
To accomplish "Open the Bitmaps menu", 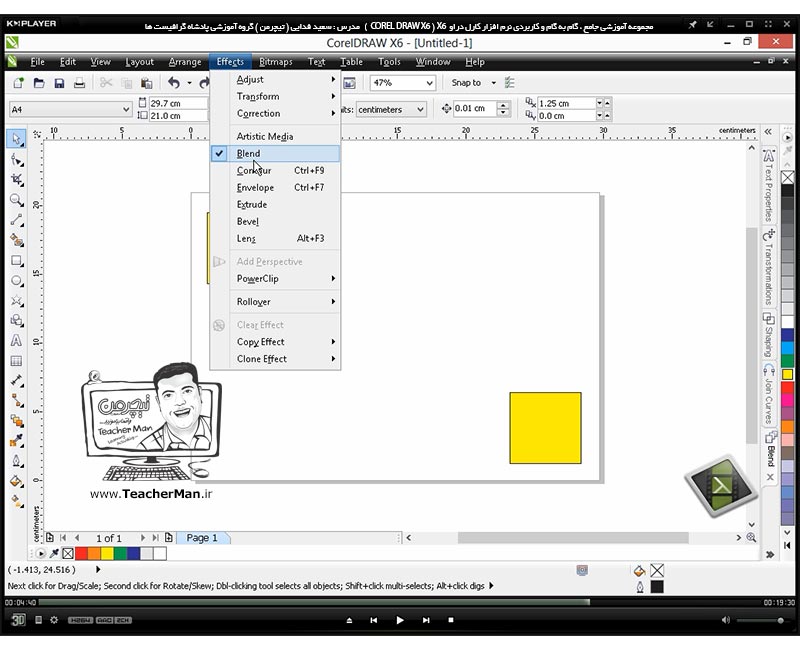I will pos(276,62).
